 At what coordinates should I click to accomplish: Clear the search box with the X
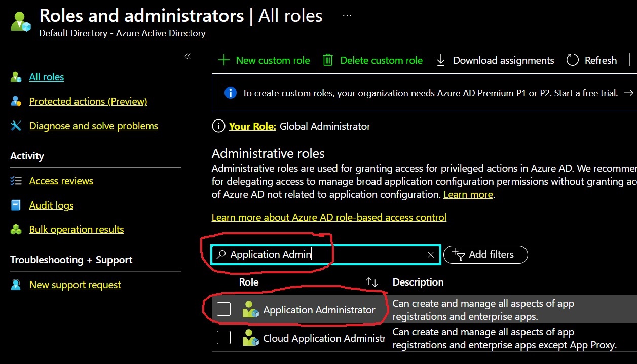coord(431,255)
